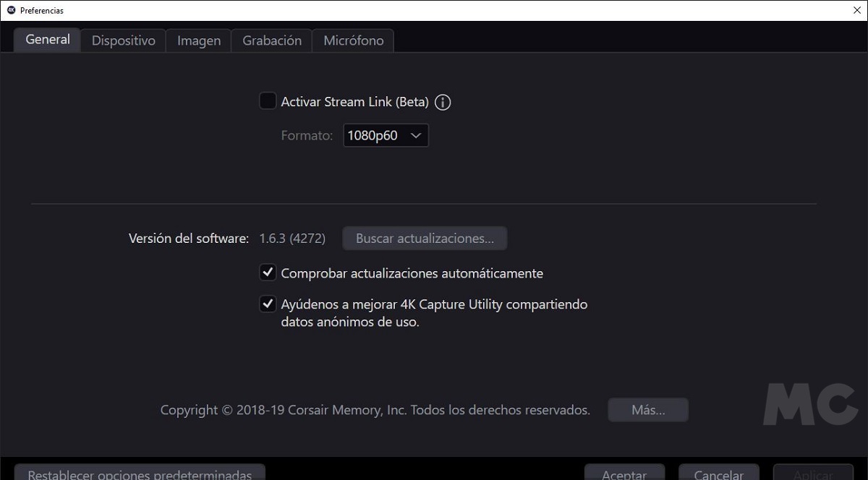Click the software version number 1.6.3 (4272)
Viewport: 868px width, 480px height.
(x=292, y=238)
